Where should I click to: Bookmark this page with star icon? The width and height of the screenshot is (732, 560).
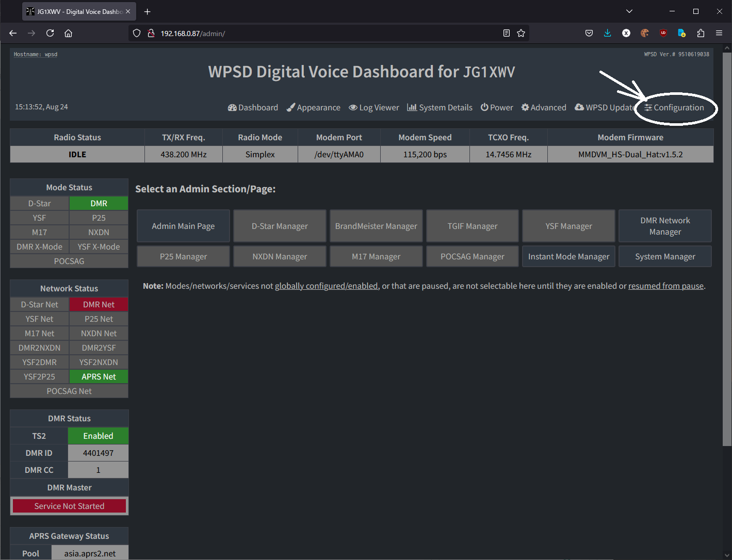(521, 33)
